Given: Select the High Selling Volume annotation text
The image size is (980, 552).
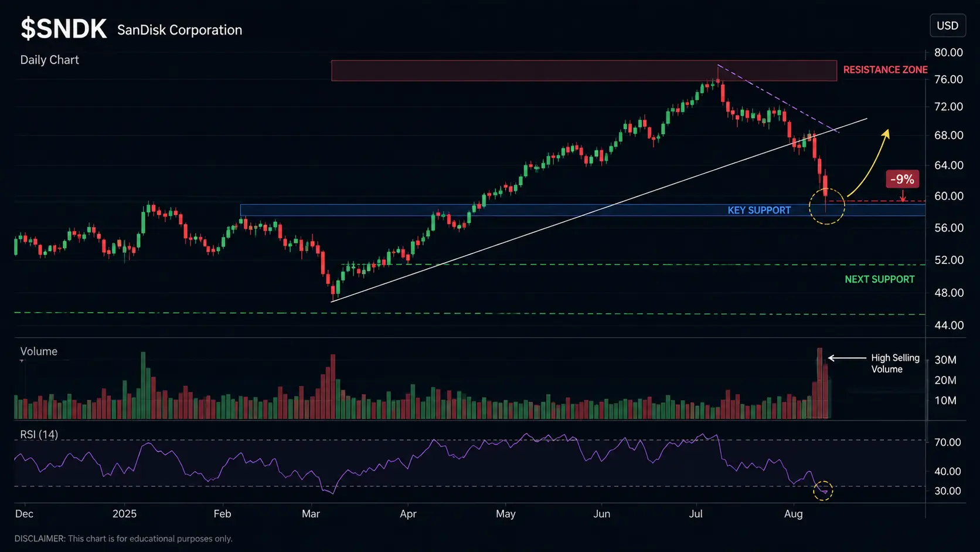Looking at the screenshot, I should click(895, 363).
